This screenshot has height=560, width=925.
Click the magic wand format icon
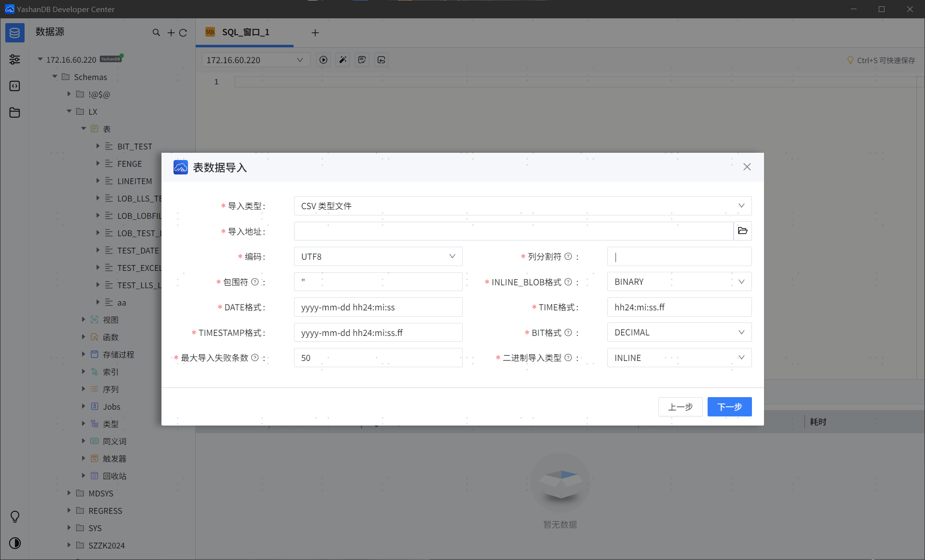(343, 60)
